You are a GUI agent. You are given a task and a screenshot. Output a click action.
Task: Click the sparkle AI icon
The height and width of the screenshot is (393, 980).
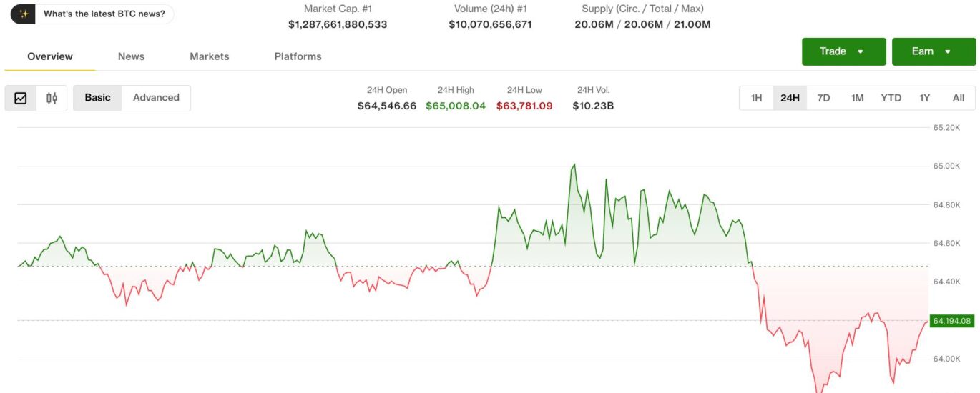24,14
